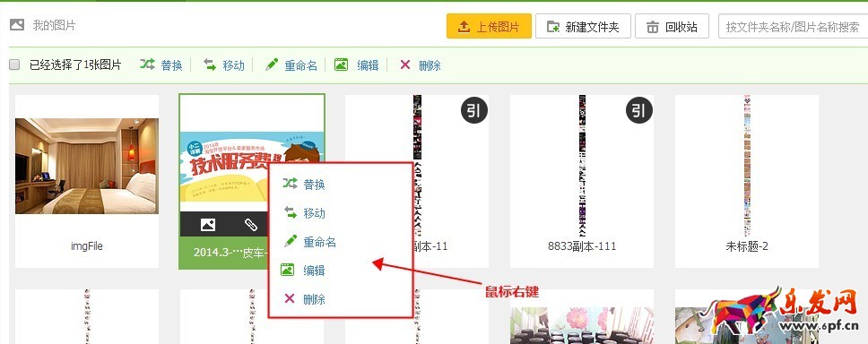Choose 编辑 from the context menu
868x344 pixels.
pos(314,271)
